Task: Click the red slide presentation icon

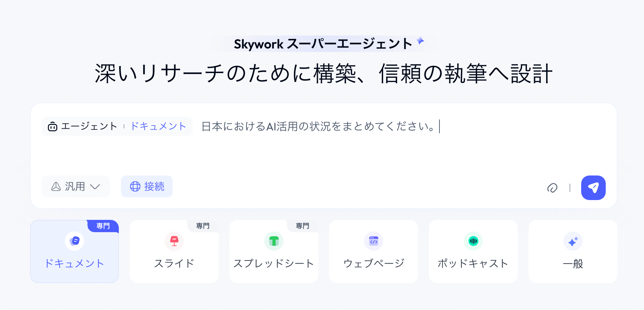Action: pos(174,241)
